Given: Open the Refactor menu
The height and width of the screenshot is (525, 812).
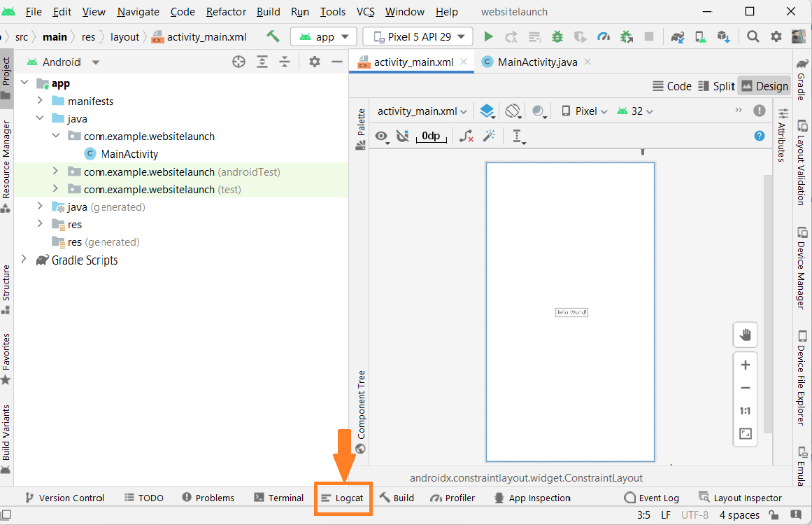Looking at the screenshot, I should pos(226,11).
